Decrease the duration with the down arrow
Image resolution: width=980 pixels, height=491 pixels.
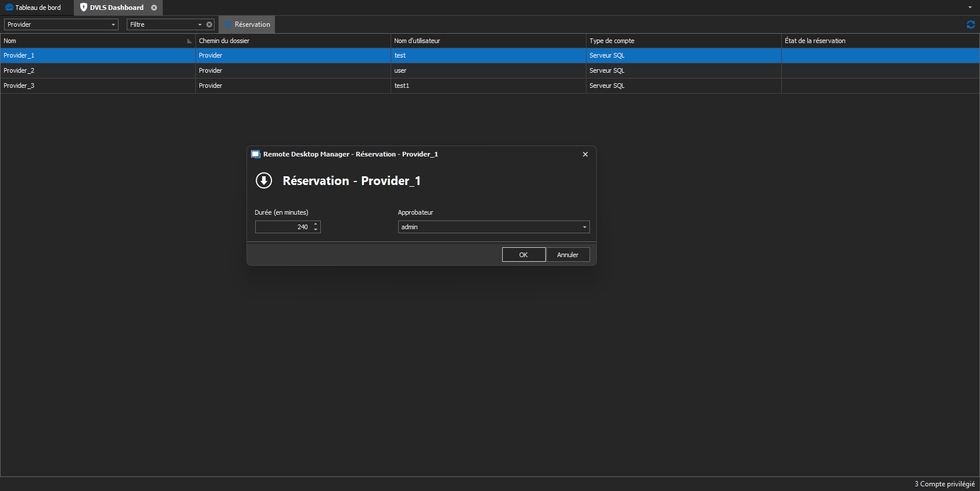coord(316,230)
